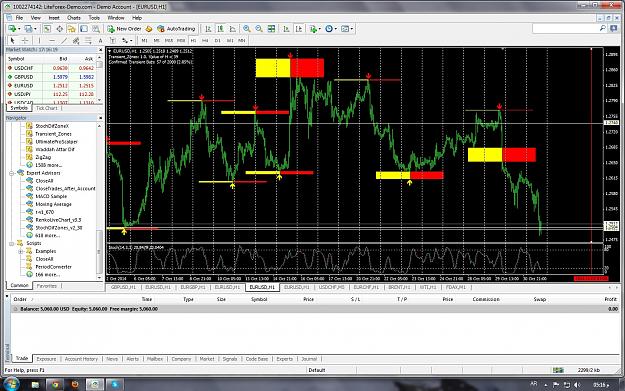Toggle the Market Watch panel

47,29
